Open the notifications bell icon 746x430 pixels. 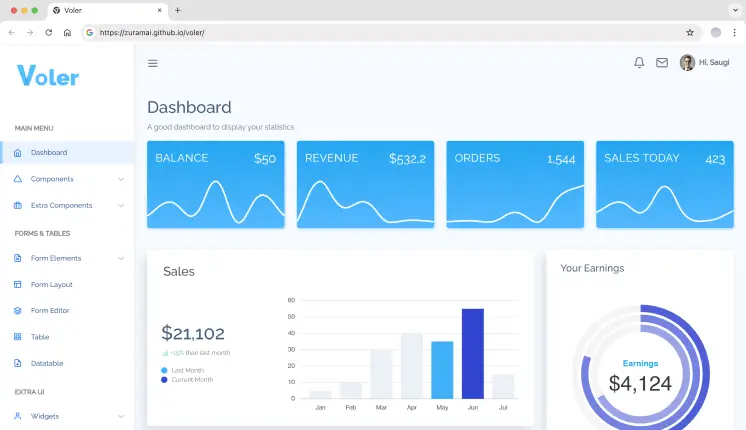click(639, 62)
